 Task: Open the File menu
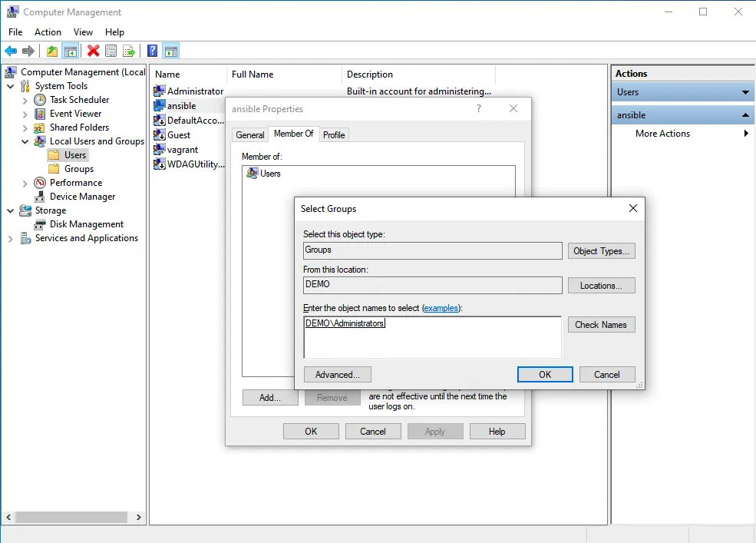(x=15, y=31)
